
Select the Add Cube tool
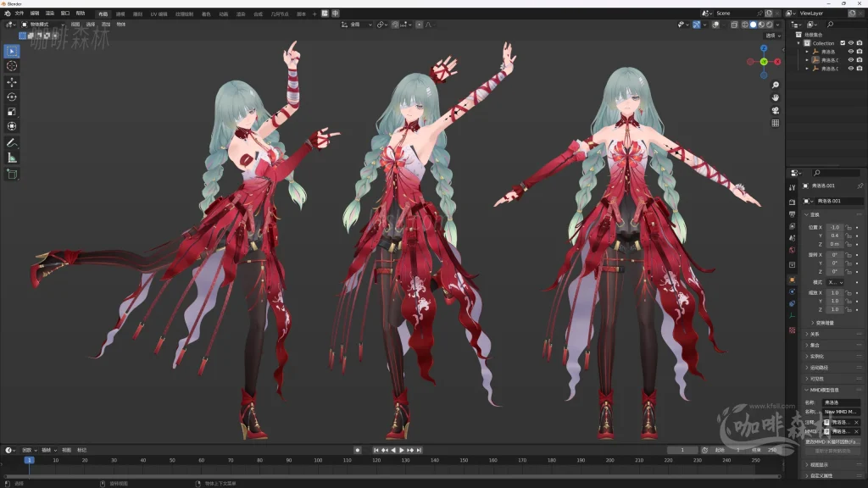click(x=12, y=174)
